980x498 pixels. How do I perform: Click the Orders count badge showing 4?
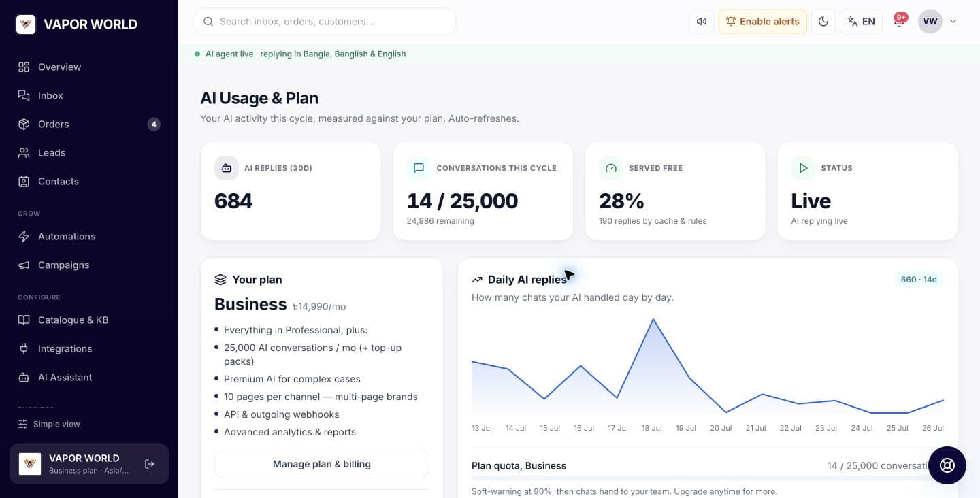154,124
